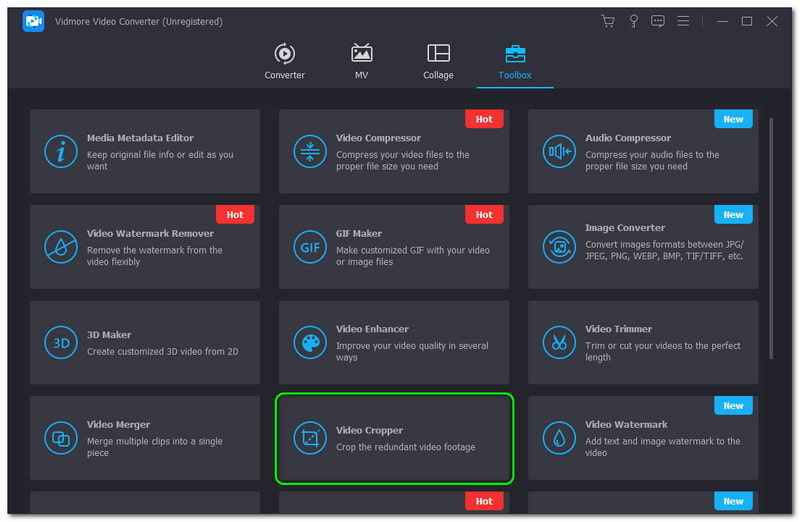Open the feedback chat icon
This screenshot has width=800, height=522.
pos(658,21)
